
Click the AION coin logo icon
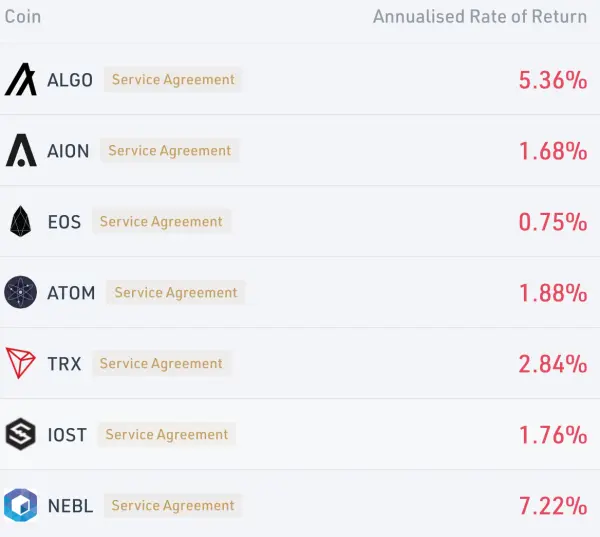[x=21, y=150]
